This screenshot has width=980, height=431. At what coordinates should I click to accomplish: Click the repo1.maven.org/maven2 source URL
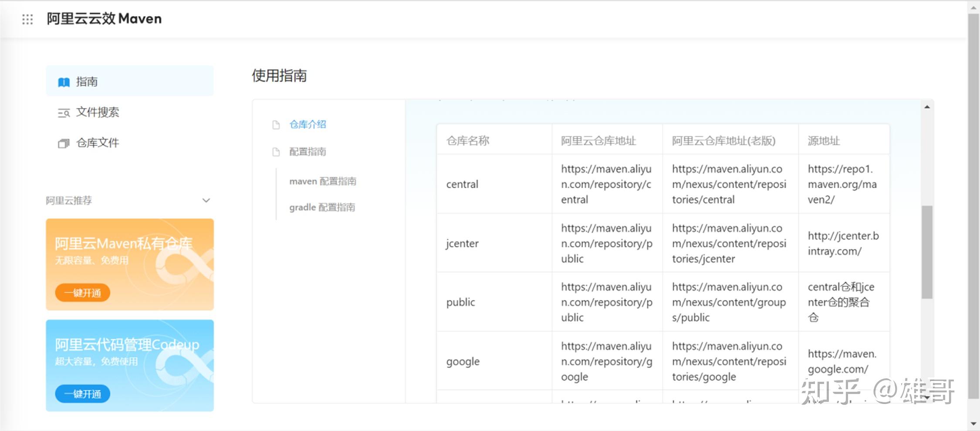coord(842,184)
